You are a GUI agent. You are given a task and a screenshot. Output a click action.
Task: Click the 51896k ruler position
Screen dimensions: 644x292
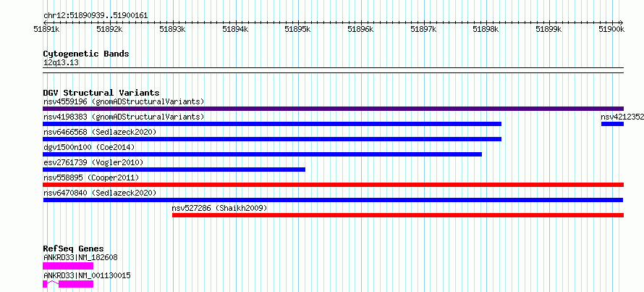click(x=360, y=29)
